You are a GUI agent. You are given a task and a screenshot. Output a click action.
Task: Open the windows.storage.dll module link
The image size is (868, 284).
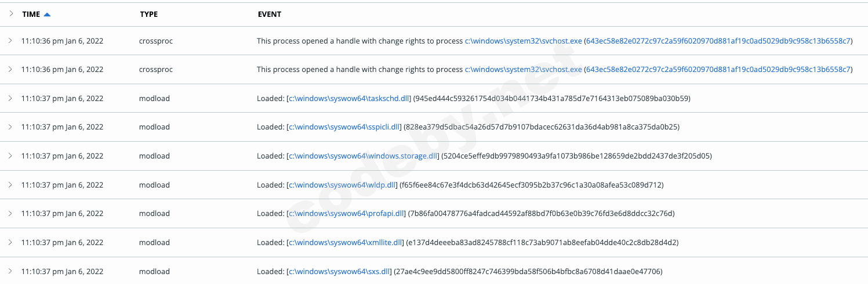pyautogui.click(x=363, y=156)
